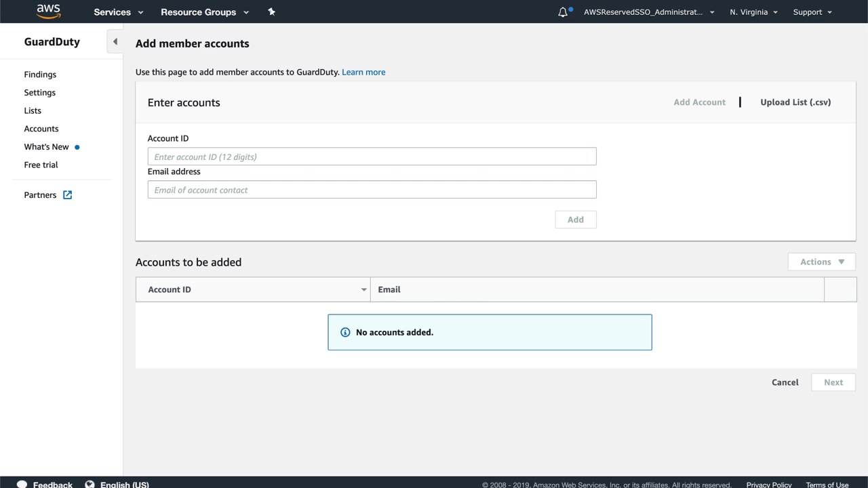Follow the Learn more link
Screen dimensions: 868x488
363,72
